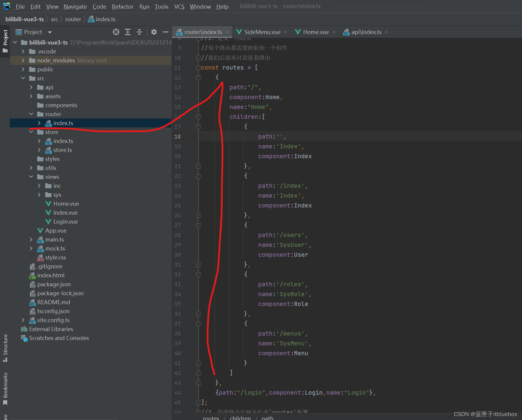The height and width of the screenshot is (420, 522).
Task: Click children breadcrumb at editor bottom
Action: 240,418
